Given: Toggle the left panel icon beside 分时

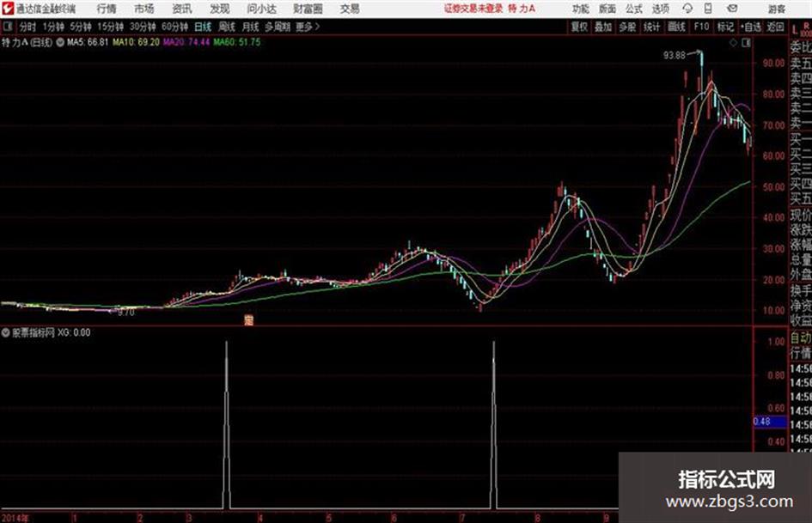Looking at the screenshot, I should click(x=7, y=27).
